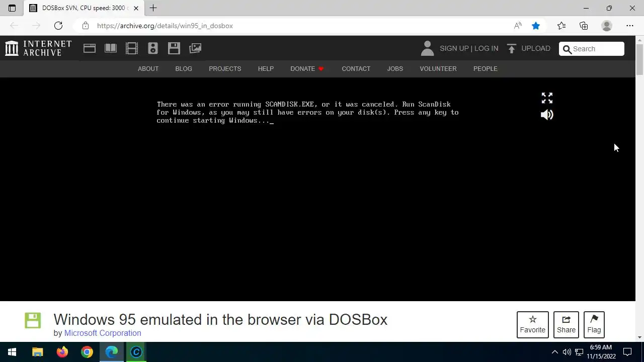Open the Web (Wayback) media icon
This screenshot has width=644, height=362.
pos(90,48)
